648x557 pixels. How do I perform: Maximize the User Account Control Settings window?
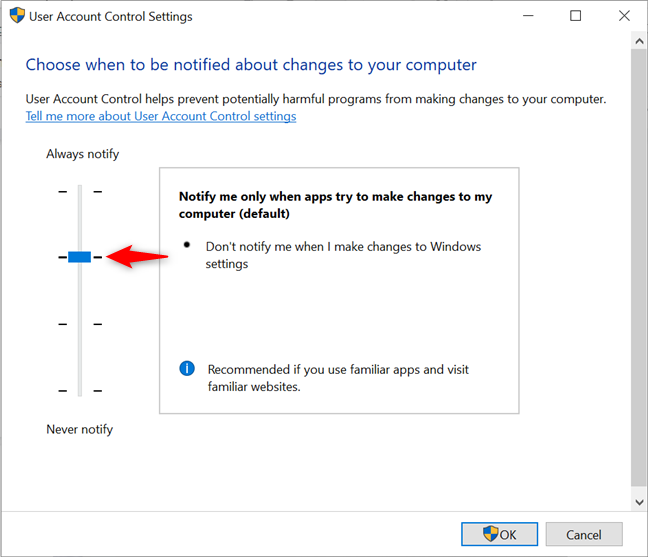[575, 16]
